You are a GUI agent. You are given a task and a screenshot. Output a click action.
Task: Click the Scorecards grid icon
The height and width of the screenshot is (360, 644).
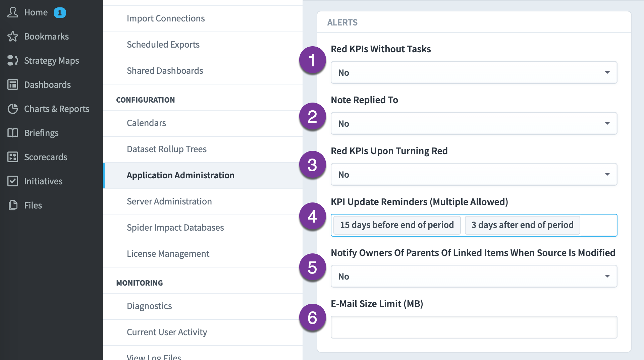(x=13, y=157)
